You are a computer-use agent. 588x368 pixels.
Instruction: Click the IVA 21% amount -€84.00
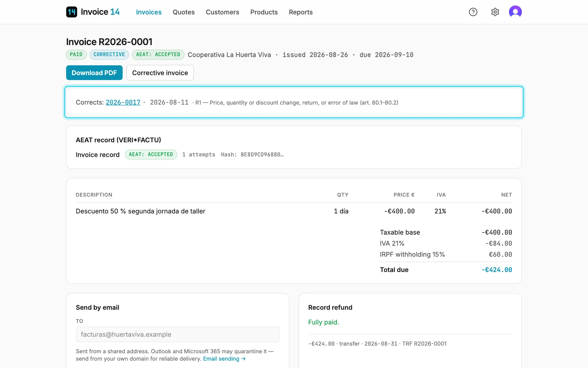tap(499, 243)
